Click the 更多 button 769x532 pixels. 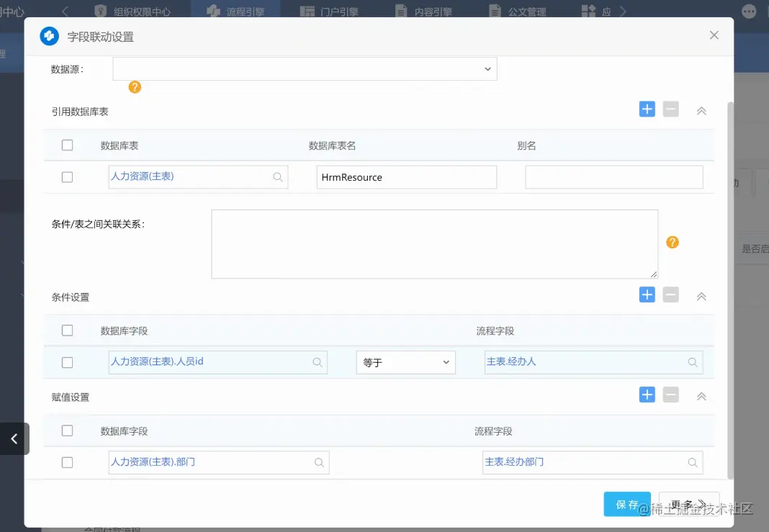(x=688, y=504)
